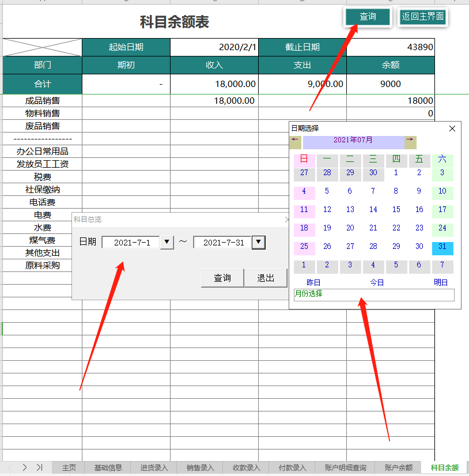Click 昨日 in the date picker
This screenshot has width=469, height=476.
coord(313,282)
